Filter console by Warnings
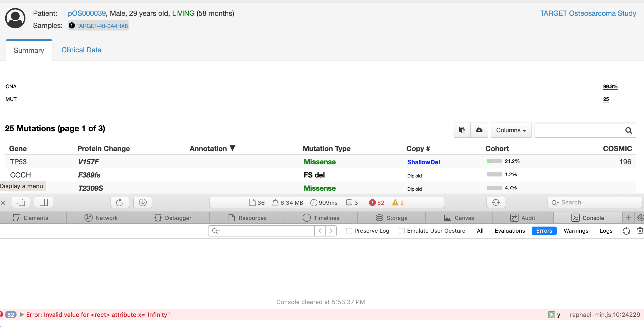Viewport: 644px width, 327px height. (x=576, y=231)
